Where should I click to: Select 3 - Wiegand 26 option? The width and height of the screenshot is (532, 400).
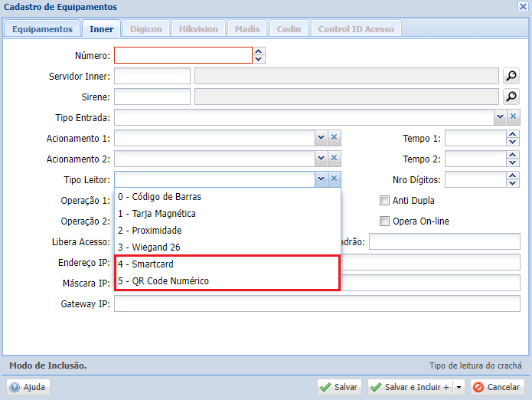227,248
